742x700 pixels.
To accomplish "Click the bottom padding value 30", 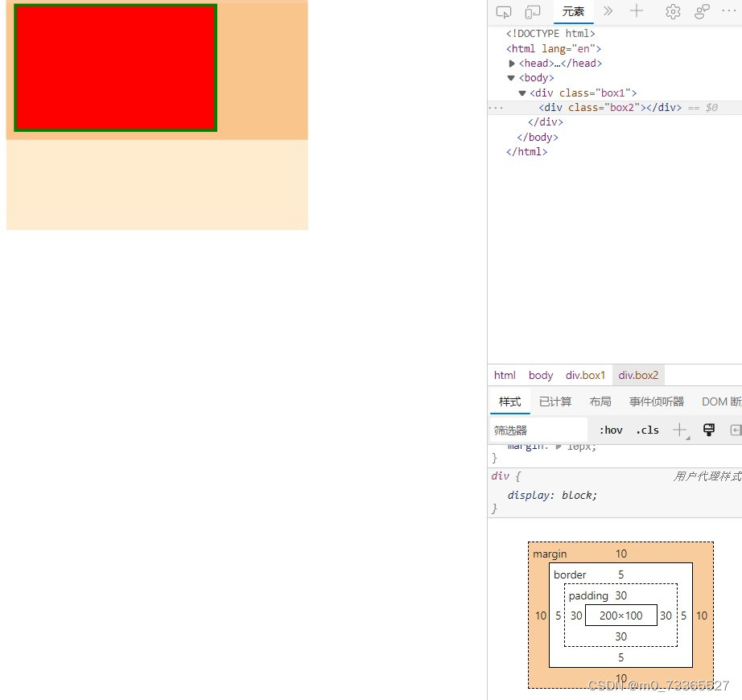I will coord(620,636).
